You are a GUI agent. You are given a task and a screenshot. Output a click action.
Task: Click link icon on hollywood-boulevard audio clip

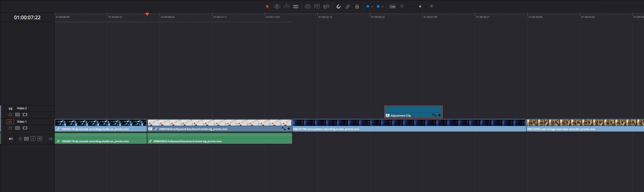151,141
